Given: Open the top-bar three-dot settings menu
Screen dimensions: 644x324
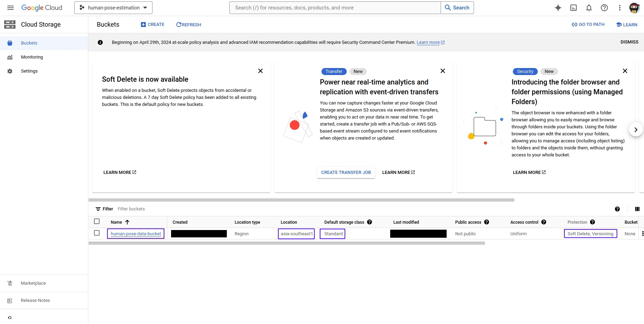Looking at the screenshot, I should point(620,8).
